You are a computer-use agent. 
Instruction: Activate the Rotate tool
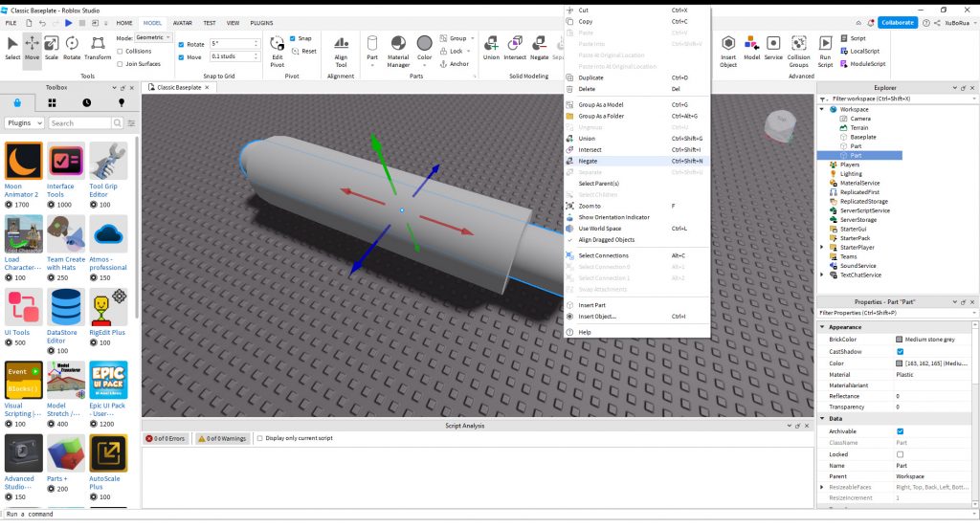click(73, 46)
